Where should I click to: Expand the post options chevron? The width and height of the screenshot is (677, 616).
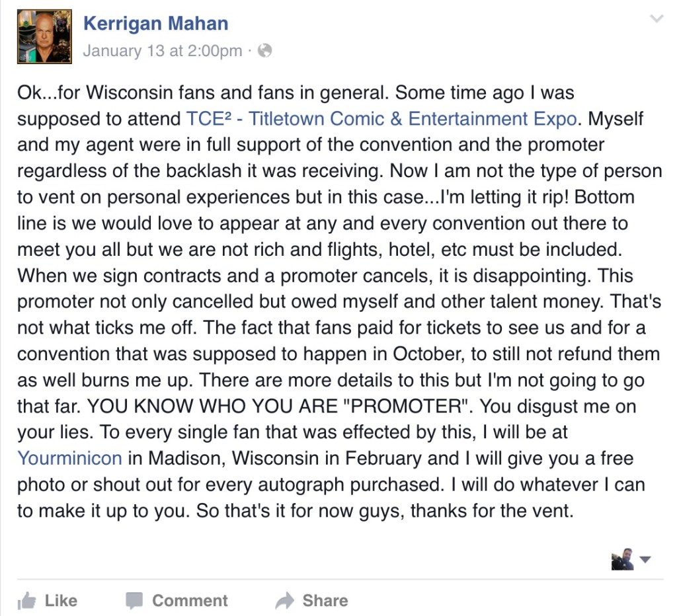tap(657, 19)
